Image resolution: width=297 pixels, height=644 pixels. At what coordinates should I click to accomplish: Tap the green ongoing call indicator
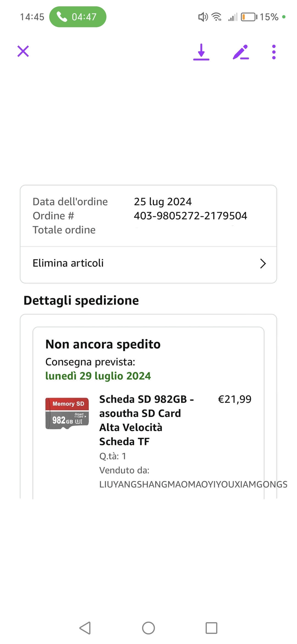pyautogui.click(x=78, y=17)
